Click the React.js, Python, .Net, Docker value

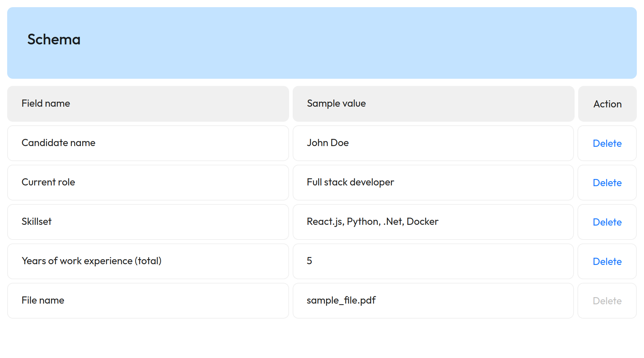372,222
